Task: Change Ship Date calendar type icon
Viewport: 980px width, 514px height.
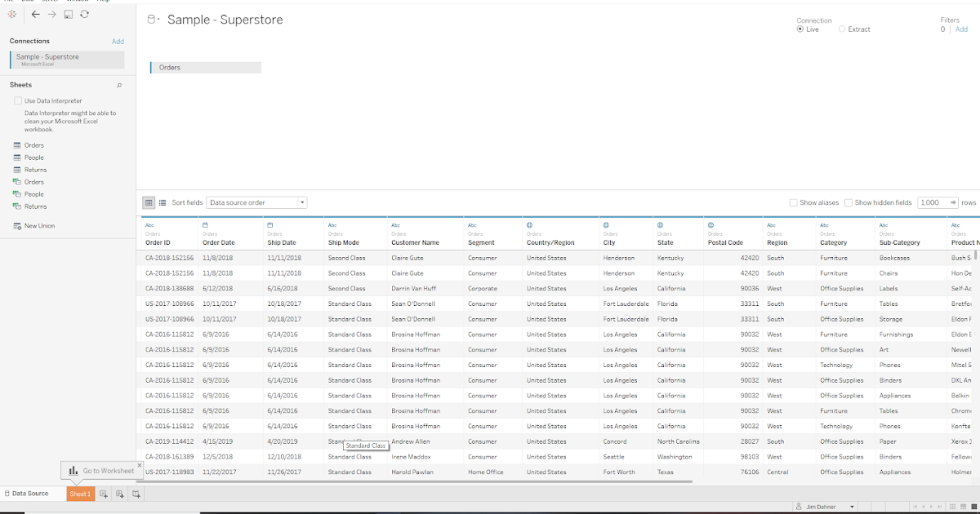Action: click(270, 225)
